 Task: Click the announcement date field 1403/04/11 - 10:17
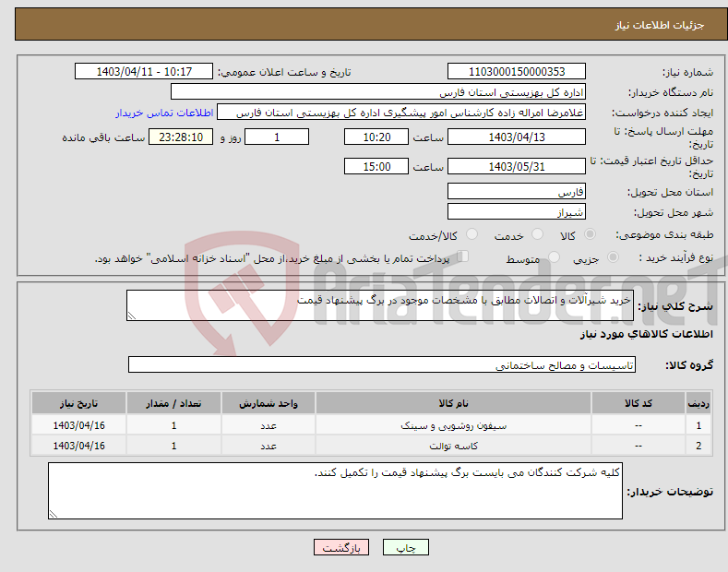144,72
